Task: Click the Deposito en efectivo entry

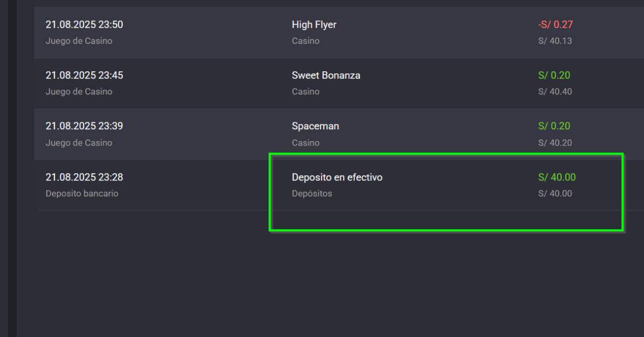Action: [337, 177]
